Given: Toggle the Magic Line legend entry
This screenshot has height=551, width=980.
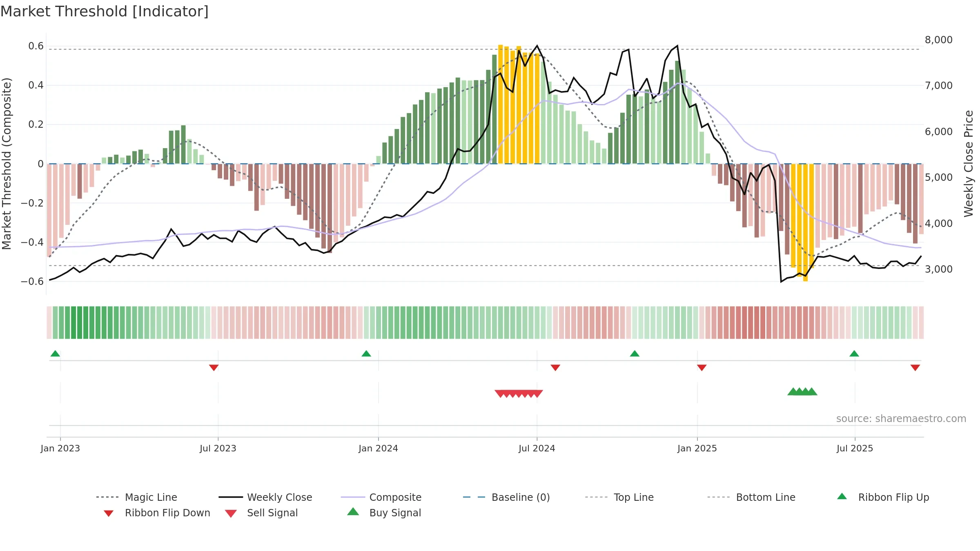Looking at the screenshot, I should coord(136,497).
